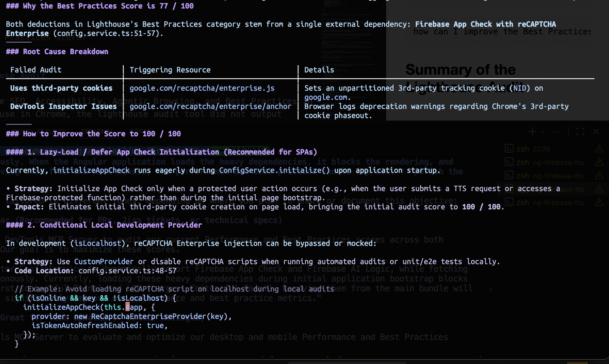Click the 'Failed Audit' column header
This screenshot has height=364, width=609.
pos(36,70)
